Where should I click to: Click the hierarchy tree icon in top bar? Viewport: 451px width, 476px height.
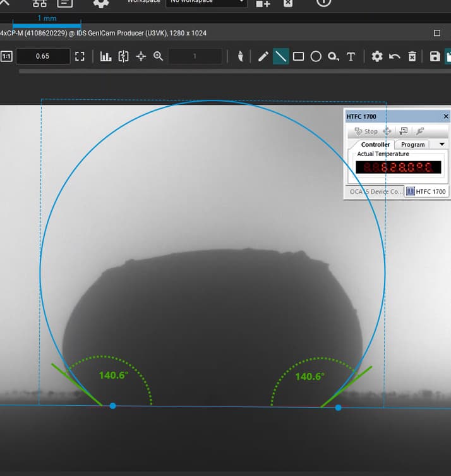[40, 3]
